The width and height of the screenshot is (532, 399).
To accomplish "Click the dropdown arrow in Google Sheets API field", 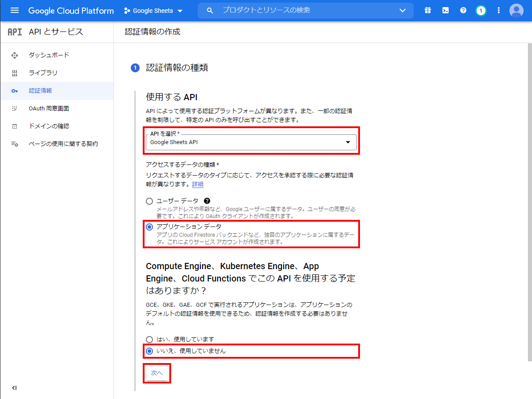I will 348,142.
